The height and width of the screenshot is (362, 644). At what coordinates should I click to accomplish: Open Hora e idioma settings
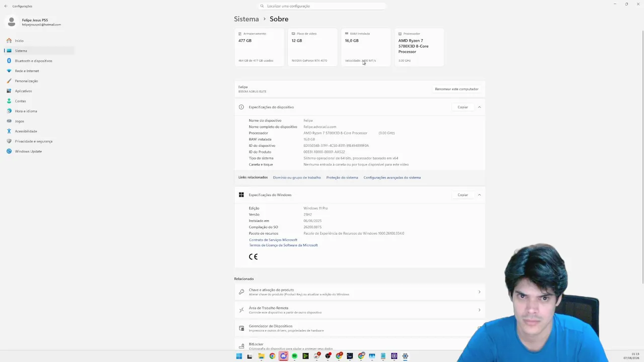coord(26,111)
